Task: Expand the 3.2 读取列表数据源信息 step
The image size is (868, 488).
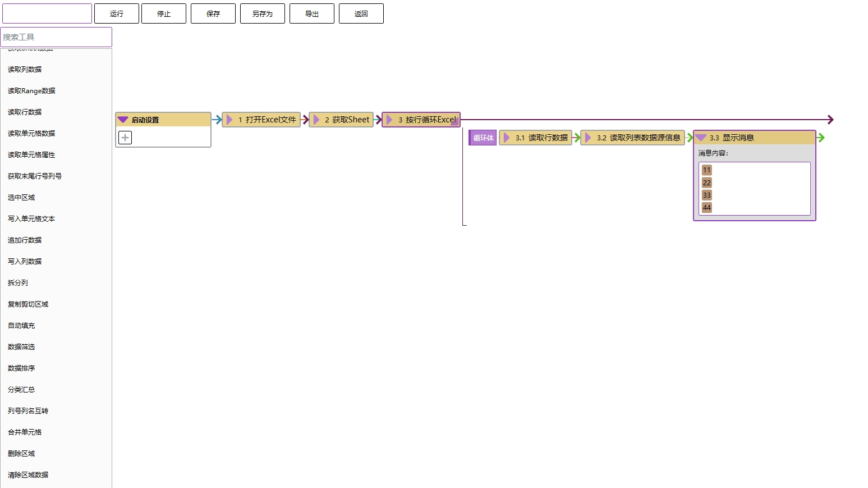Action: (588, 138)
